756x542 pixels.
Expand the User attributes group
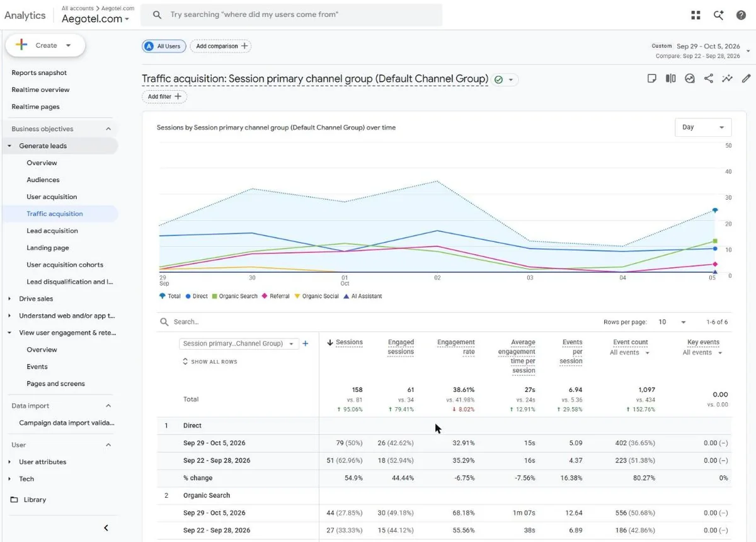click(x=9, y=462)
